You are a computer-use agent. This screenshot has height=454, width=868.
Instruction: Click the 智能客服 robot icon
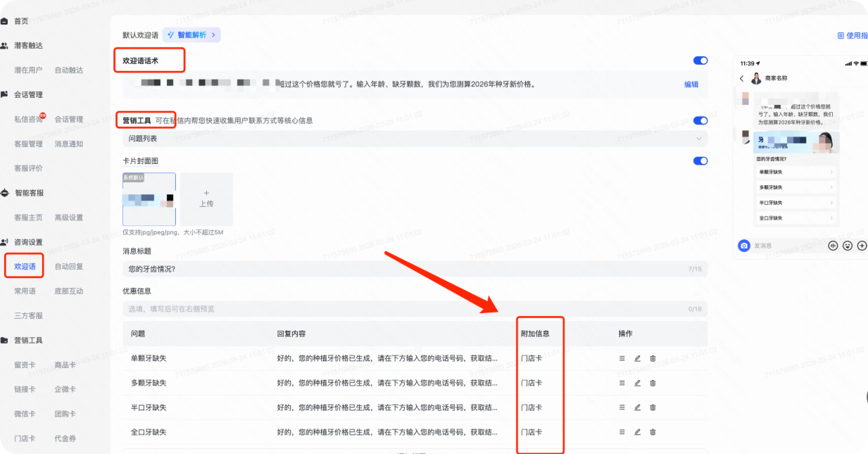[x=5, y=193]
